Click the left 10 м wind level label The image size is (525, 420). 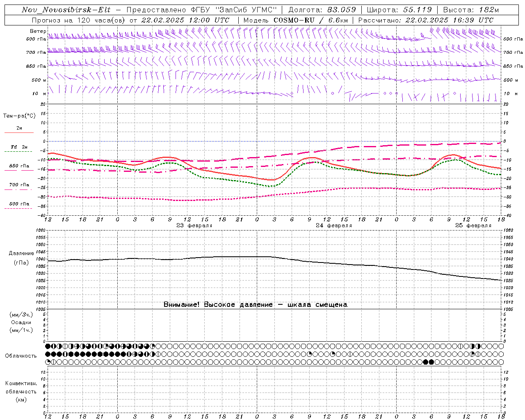tap(39, 94)
